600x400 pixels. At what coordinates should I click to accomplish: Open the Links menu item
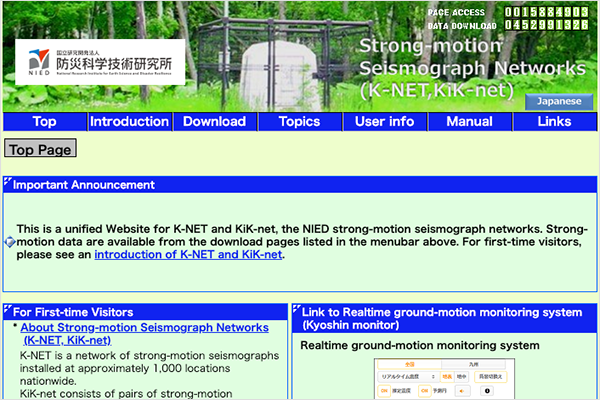554,122
